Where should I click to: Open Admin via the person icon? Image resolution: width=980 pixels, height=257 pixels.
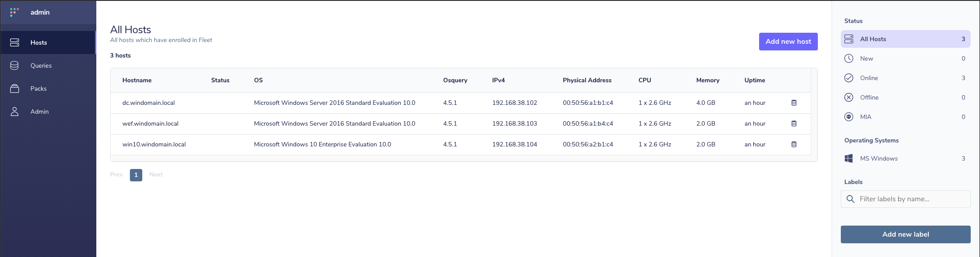15,111
